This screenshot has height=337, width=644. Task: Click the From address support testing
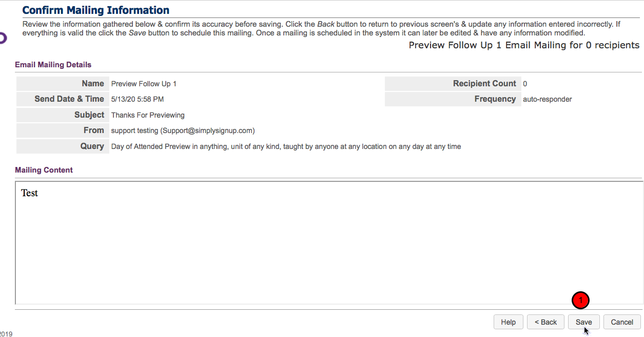[x=183, y=130]
